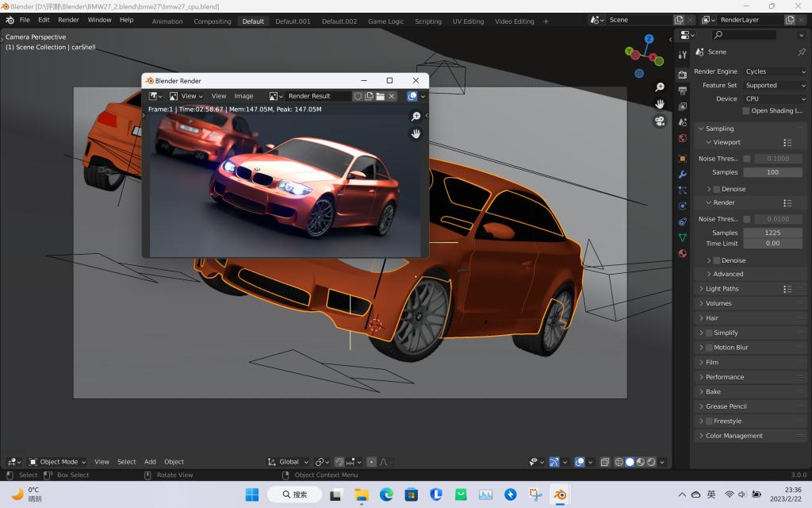Open image folder icon in render window
The width and height of the screenshot is (812, 508).
click(x=380, y=96)
